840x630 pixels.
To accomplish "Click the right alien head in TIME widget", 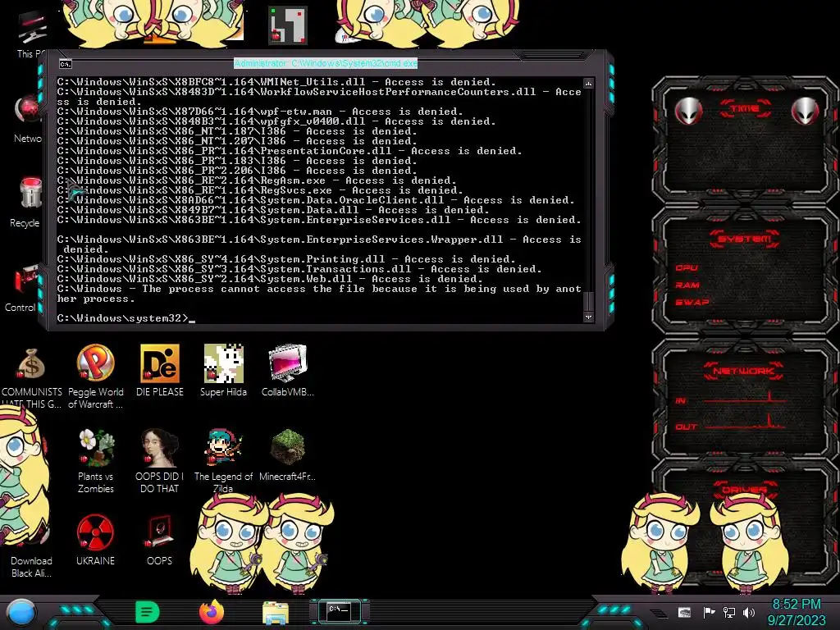I will click(x=805, y=112).
